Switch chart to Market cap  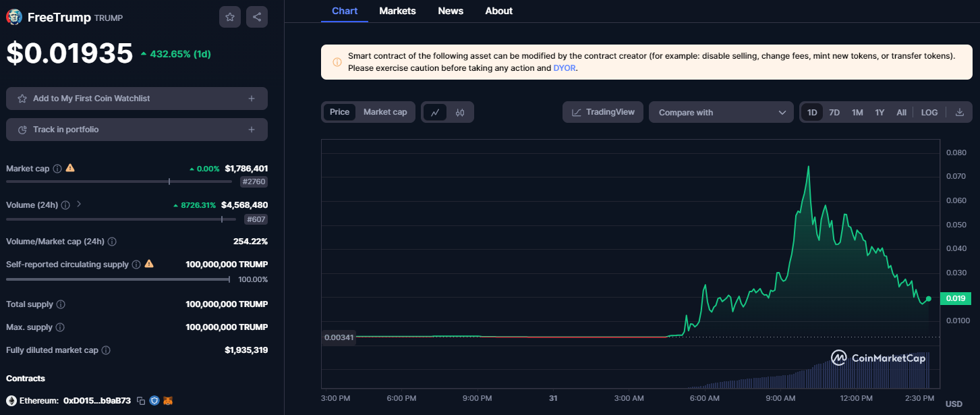coord(385,112)
